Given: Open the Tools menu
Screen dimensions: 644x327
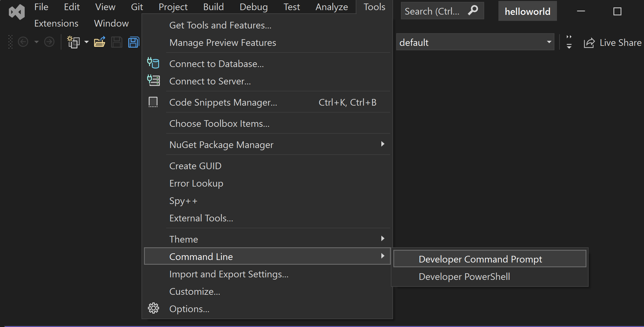Looking at the screenshot, I should coord(374,7).
